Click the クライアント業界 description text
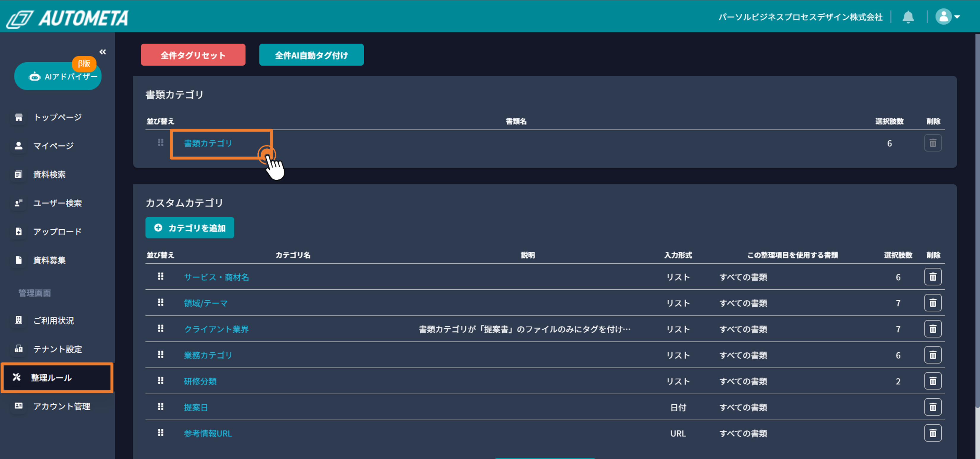 [524, 329]
